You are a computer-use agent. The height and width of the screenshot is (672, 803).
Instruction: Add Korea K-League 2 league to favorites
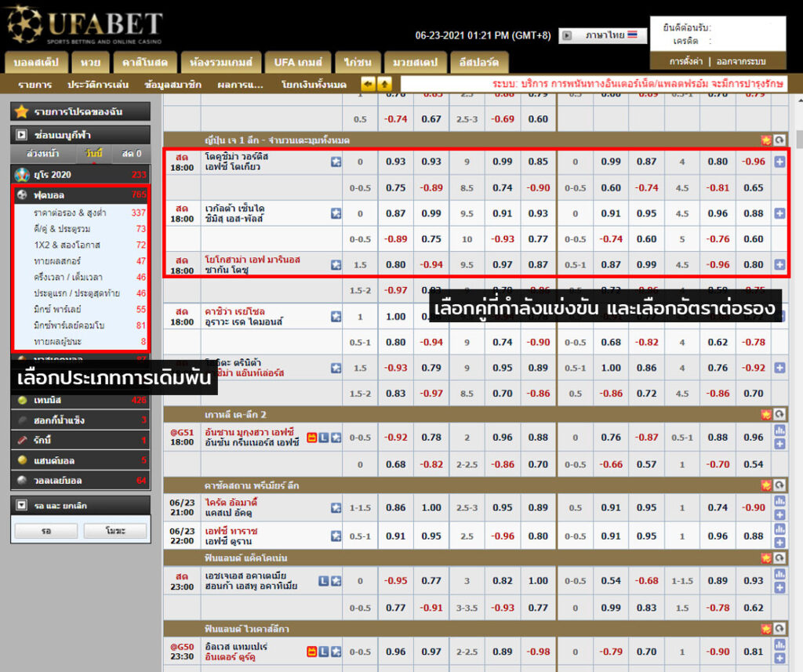pyautogui.click(x=765, y=414)
